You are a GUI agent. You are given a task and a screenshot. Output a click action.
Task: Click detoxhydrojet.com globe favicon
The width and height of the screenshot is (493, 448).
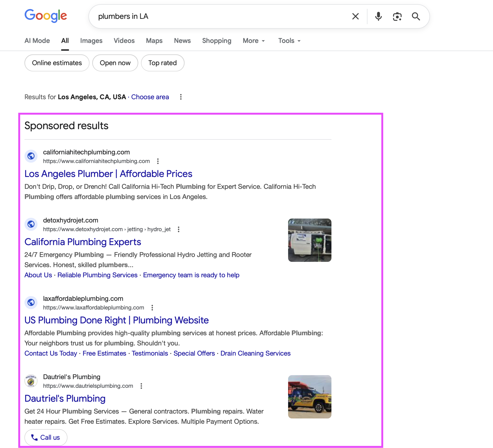(31, 224)
